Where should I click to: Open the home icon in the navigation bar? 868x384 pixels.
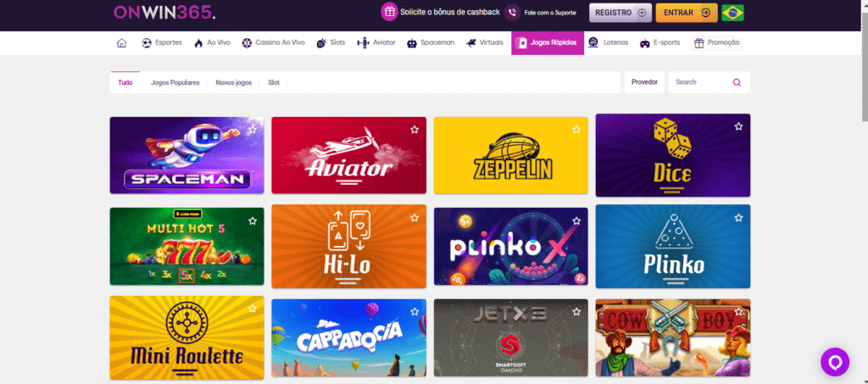coord(121,43)
